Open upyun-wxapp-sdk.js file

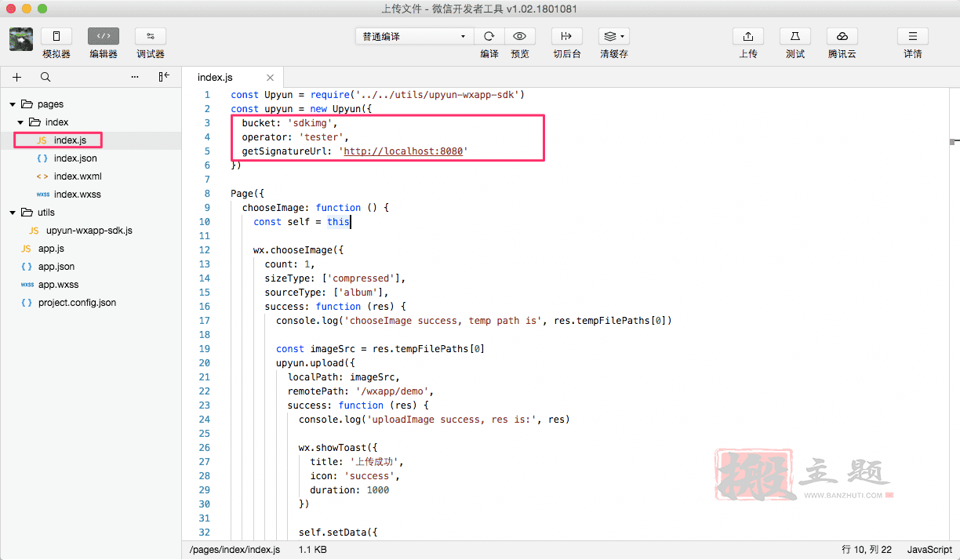(x=90, y=231)
